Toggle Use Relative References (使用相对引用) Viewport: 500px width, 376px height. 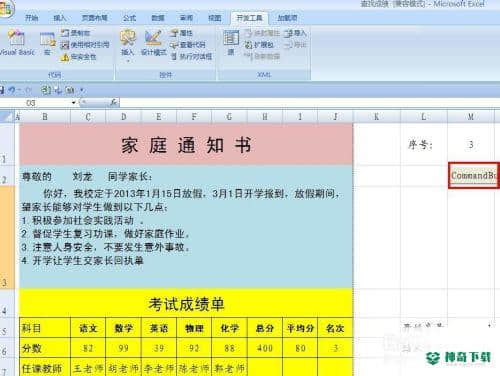(x=85, y=45)
